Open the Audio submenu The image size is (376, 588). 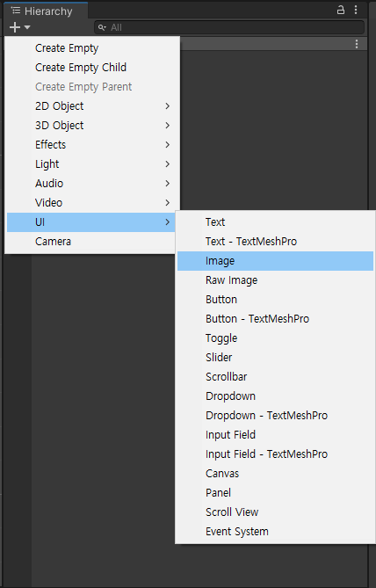[x=92, y=184]
